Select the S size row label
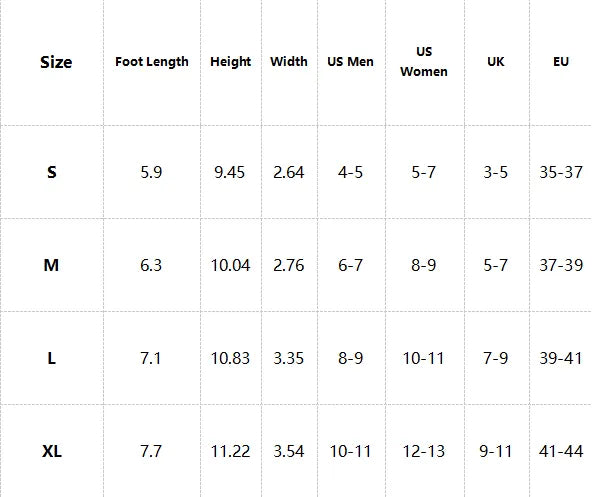Viewport: 592px width, 497px height. pyautogui.click(x=52, y=172)
